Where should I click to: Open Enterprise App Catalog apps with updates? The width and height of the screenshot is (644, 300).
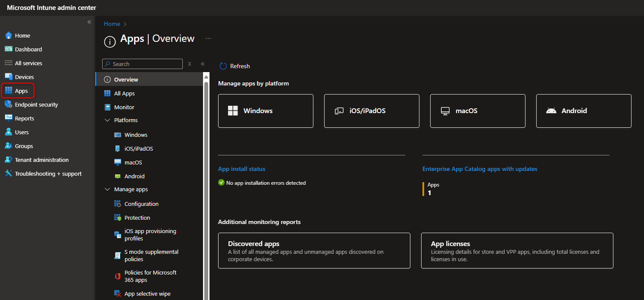coord(479,169)
